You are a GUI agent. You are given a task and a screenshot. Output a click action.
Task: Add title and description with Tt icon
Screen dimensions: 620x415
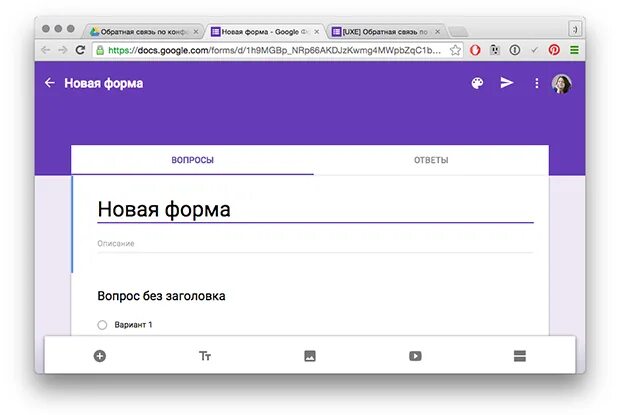click(x=205, y=356)
